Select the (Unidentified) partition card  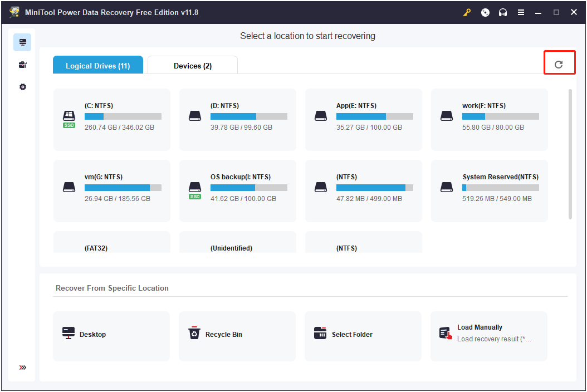point(238,242)
